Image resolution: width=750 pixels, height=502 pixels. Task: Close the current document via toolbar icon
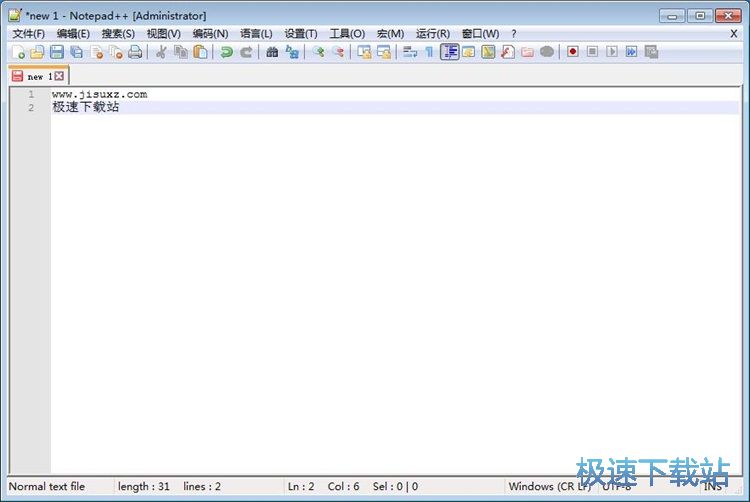pos(96,52)
